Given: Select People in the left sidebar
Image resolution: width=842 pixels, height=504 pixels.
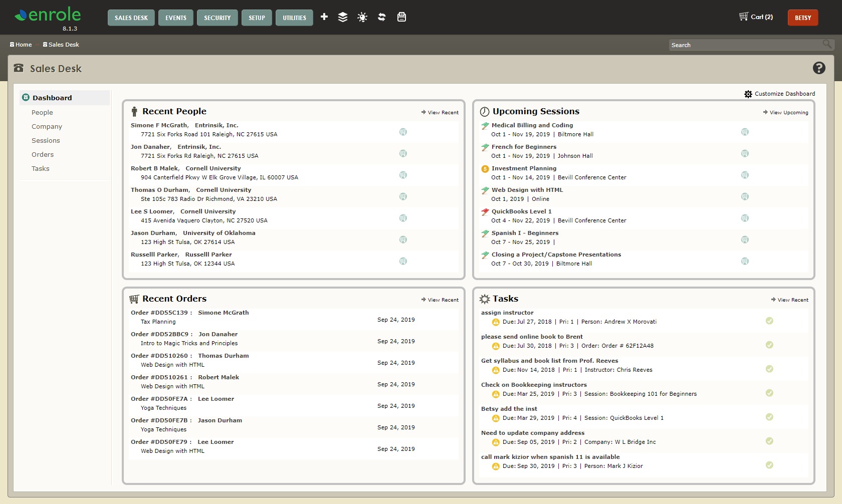Looking at the screenshot, I should click(42, 113).
